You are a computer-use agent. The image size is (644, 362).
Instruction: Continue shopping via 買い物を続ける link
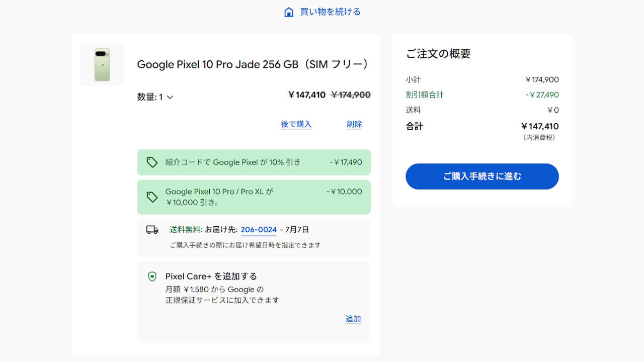(331, 12)
